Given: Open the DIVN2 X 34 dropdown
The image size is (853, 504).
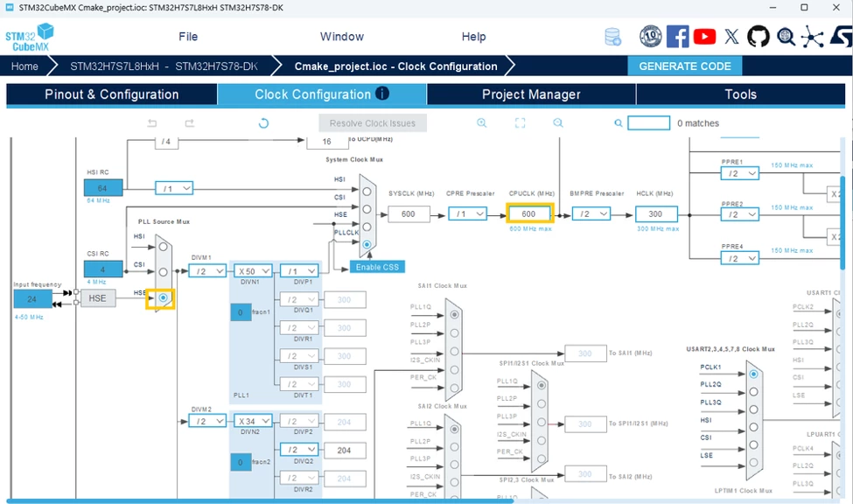Looking at the screenshot, I should coord(253,421).
